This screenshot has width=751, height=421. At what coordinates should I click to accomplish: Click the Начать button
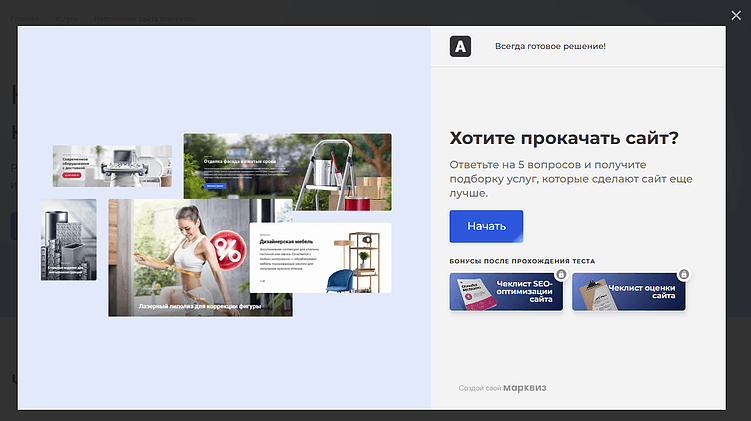[x=486, y=226]
